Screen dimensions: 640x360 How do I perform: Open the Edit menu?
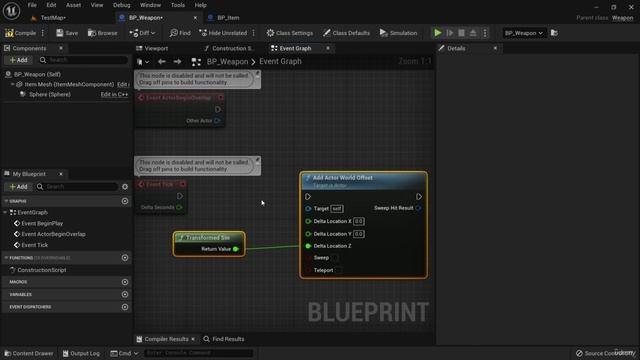tap(51, 5)
